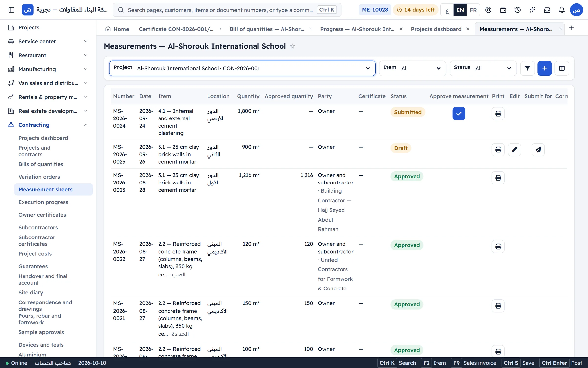The image size is (588, 368).
Task: Print the draft measurement MS-2026-0025
Action: [498, 150]
